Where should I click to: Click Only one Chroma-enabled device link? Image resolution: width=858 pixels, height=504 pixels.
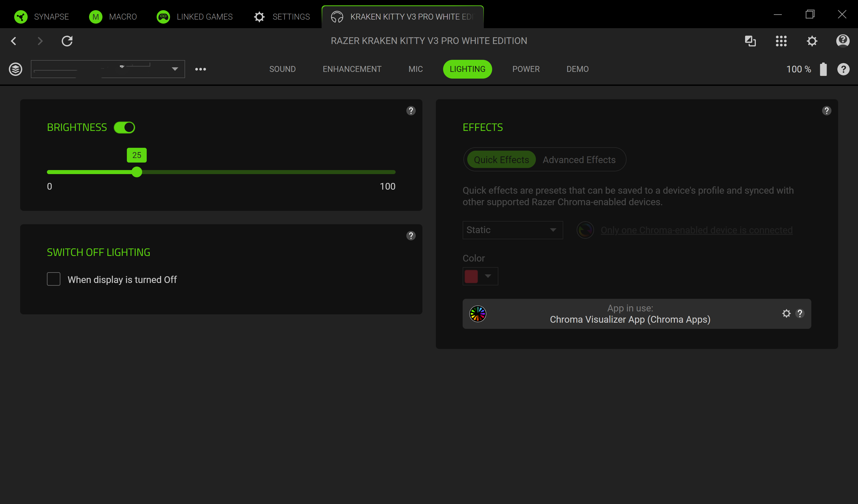pyautogui.click(x=696, y=230)
